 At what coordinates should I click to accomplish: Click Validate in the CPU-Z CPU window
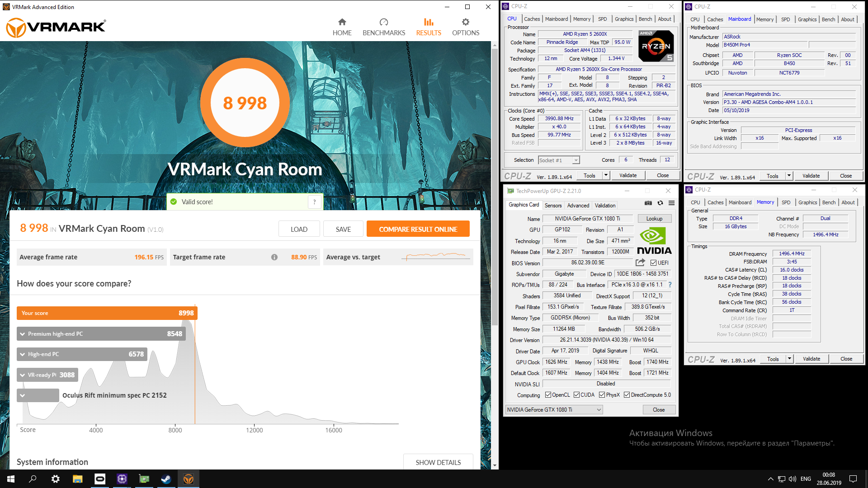[628, 175]
